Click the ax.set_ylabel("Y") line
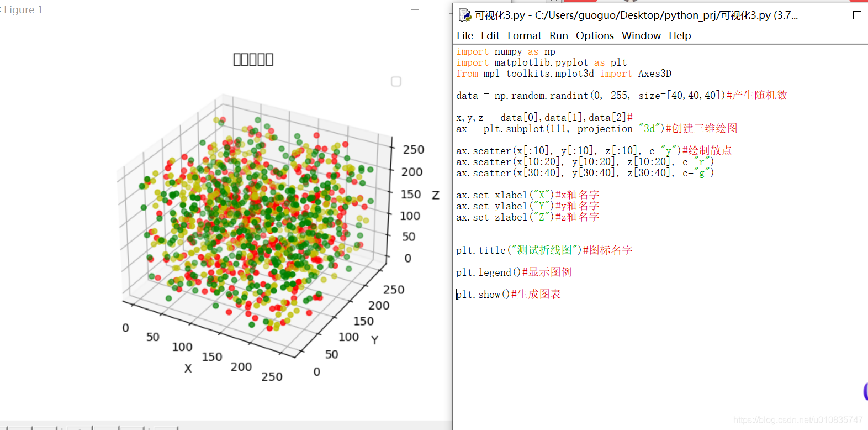 click(528, 206)
